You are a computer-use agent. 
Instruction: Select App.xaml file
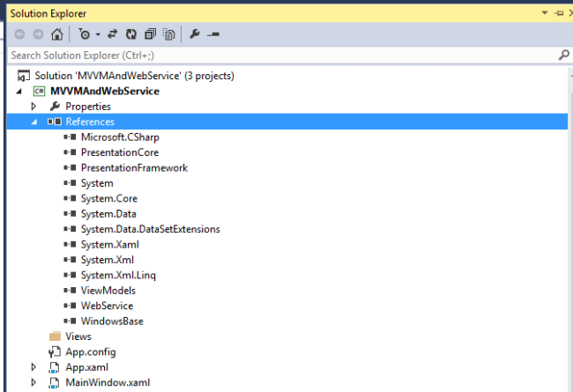(87, 367)
